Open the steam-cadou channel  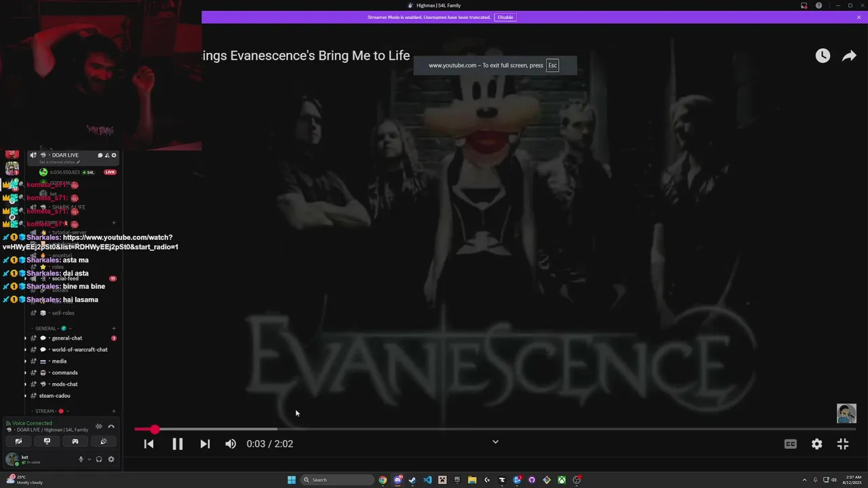tap(55, 396)
